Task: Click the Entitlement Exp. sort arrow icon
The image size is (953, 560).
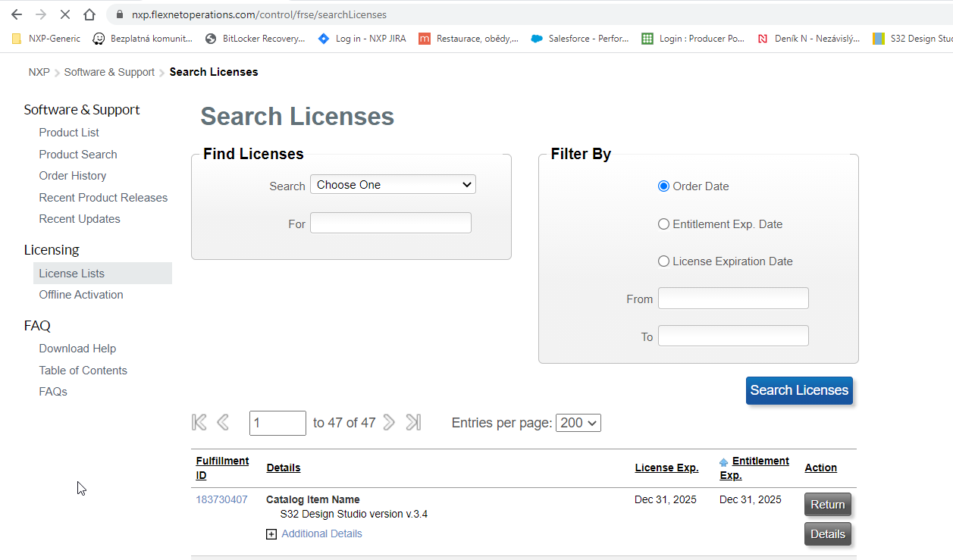Action: click(x=724, y=461)
